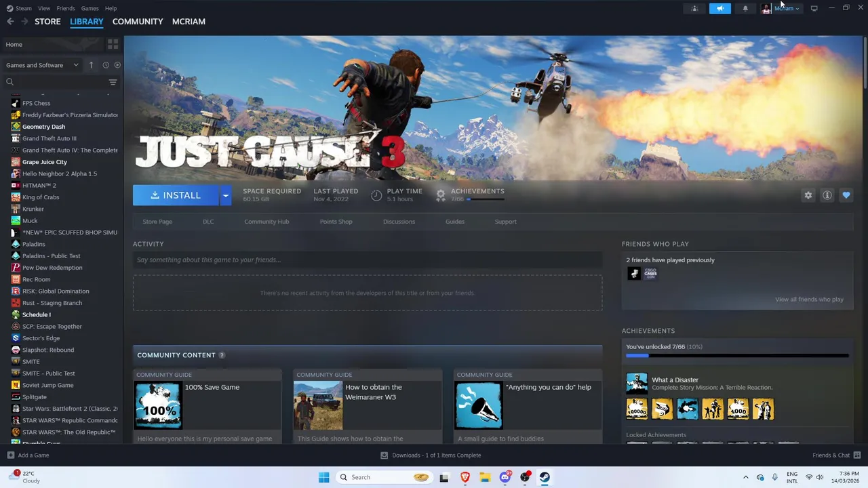Open the Support link
Image resolution: width=868 pixels, height=488 pixels.
pos(505,222)
